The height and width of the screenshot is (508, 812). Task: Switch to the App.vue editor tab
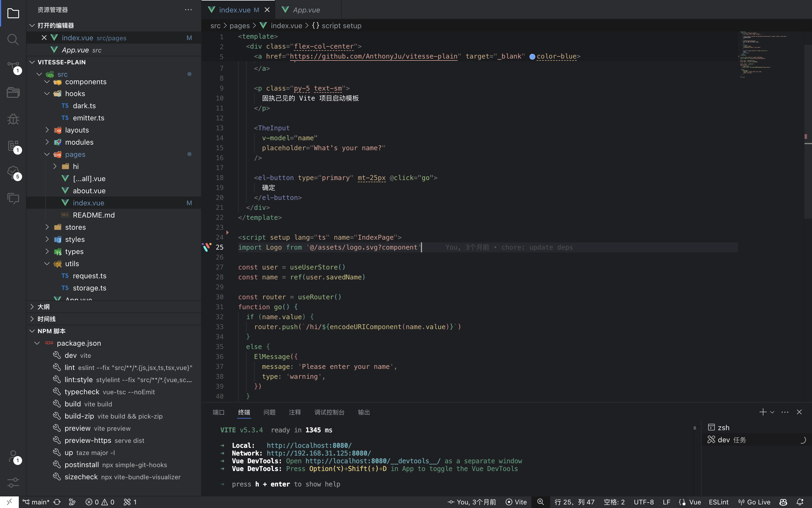click(306, 10)
